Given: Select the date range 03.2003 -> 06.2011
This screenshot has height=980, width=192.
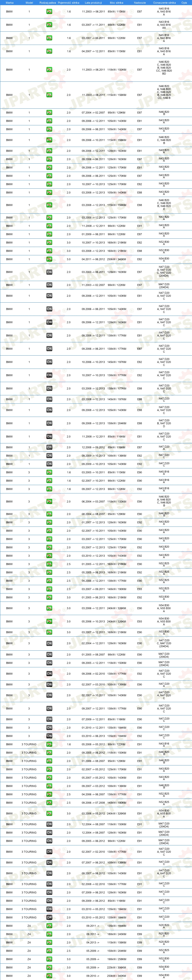Looking at the screenshot, I should click(93, 272).
